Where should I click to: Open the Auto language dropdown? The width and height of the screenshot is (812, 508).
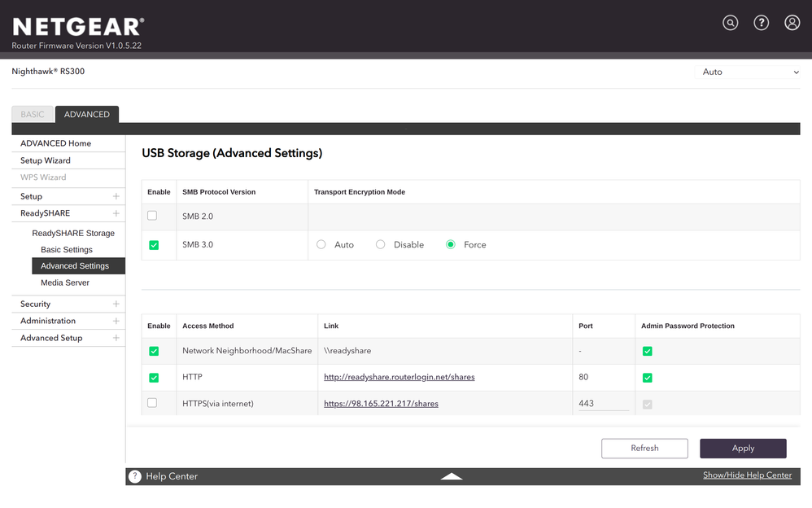tap(750, 72)
